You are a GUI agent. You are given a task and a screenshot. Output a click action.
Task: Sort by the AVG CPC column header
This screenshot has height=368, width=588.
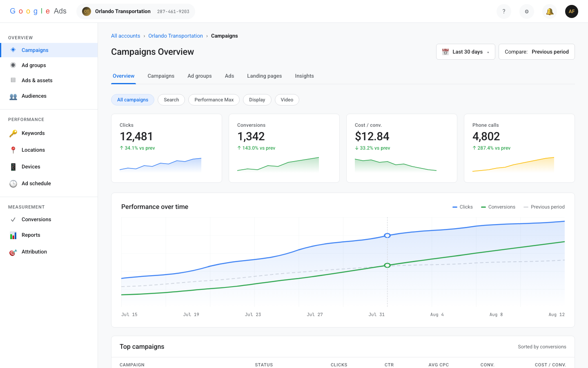tap(439, 365)
